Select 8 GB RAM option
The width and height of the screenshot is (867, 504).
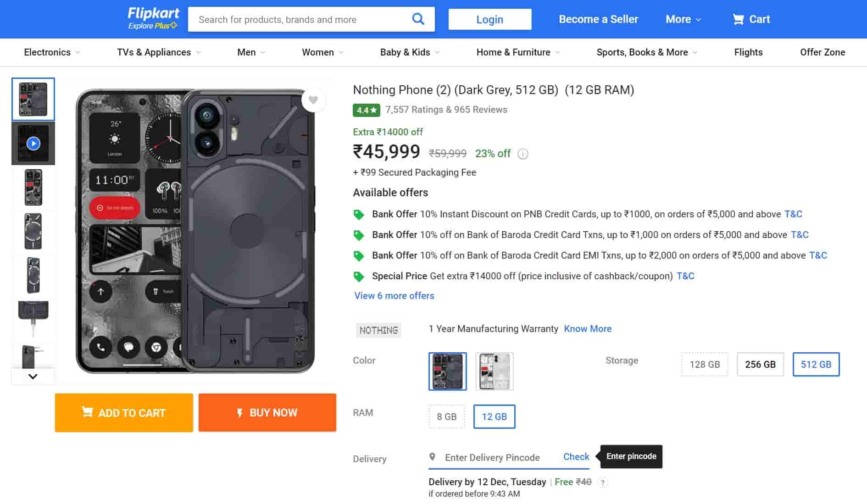pyautogui.click(x=446, y=417)
